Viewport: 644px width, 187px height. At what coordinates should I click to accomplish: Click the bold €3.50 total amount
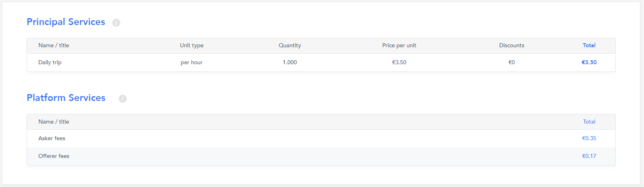click(589, 62)
